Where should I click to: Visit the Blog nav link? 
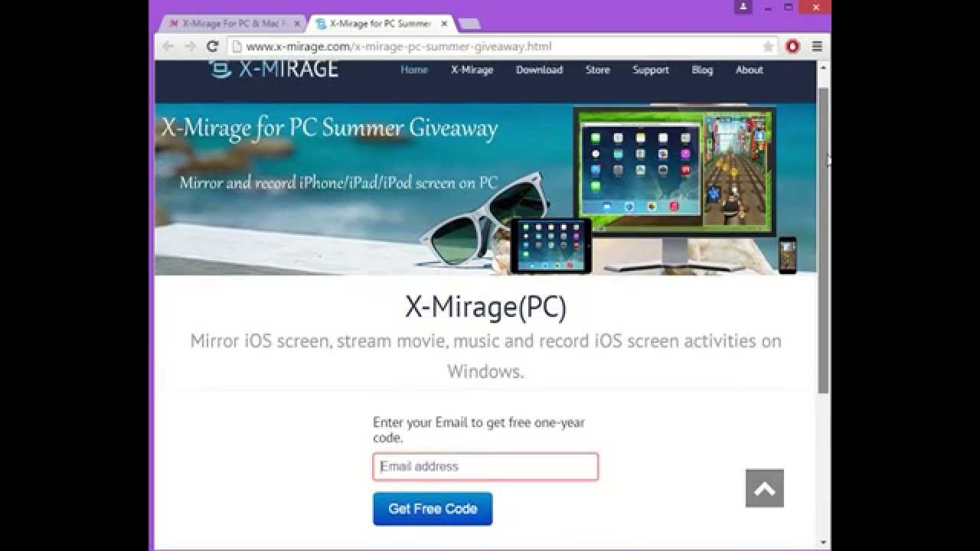(x=702, y=70)
